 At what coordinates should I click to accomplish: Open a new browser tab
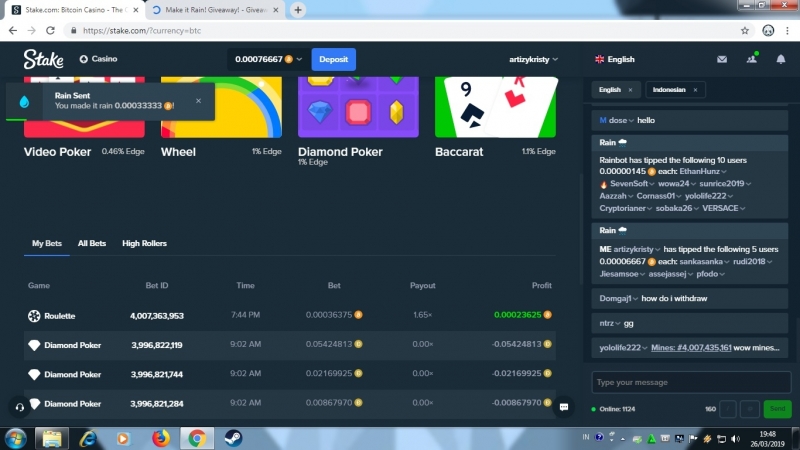pos(298,10)
